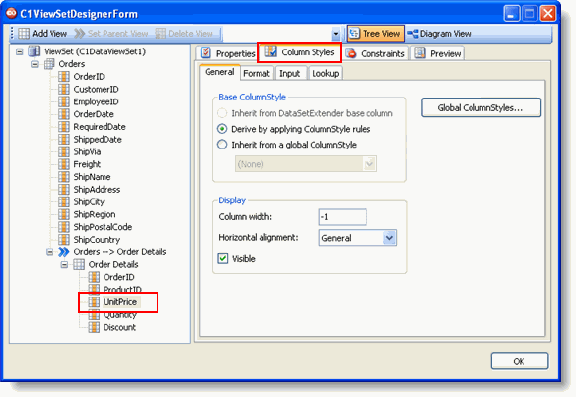Image resolution: width=576 pixels, height=397 pixels.
Task: Select Derive by applying ColumnStyle rules radio
Action: point(222,129)
